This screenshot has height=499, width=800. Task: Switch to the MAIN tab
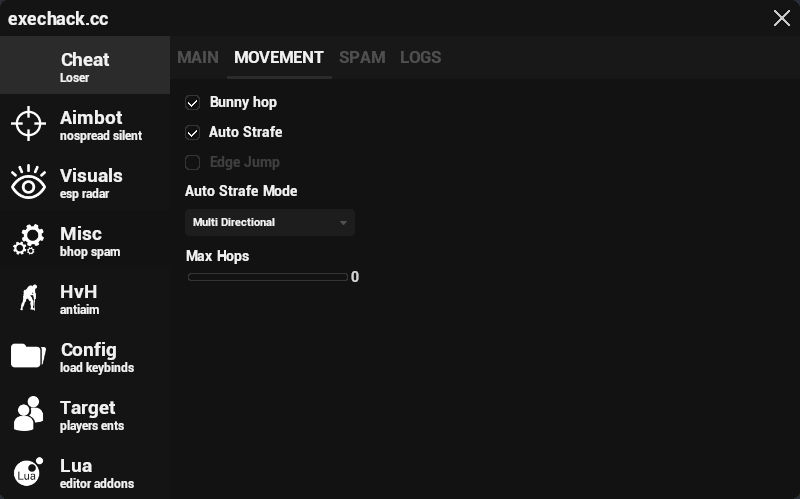click(198, 58)
